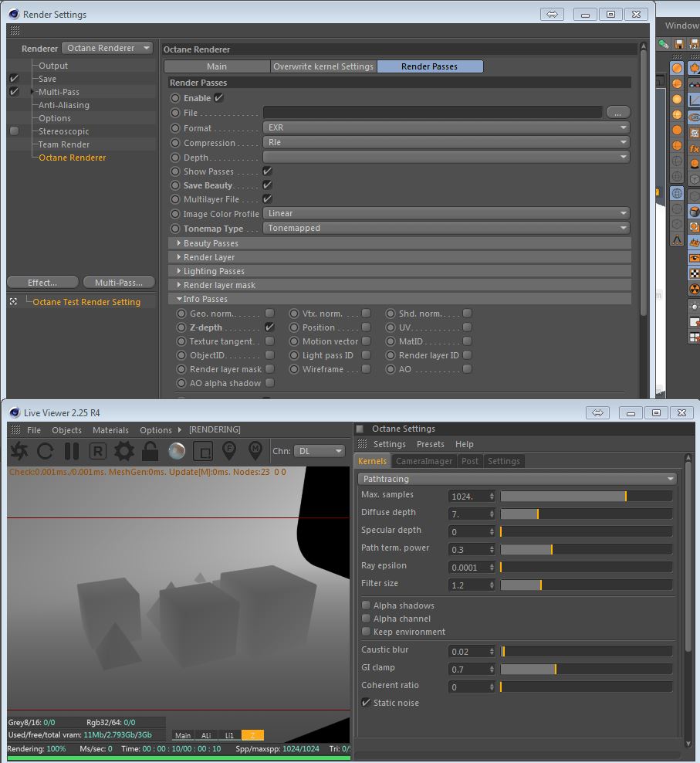Image resolution: width=700 pixels, height=763 pixels.
Task: Open the Objects menu in Live Viewer
Action: pos(66,430)
